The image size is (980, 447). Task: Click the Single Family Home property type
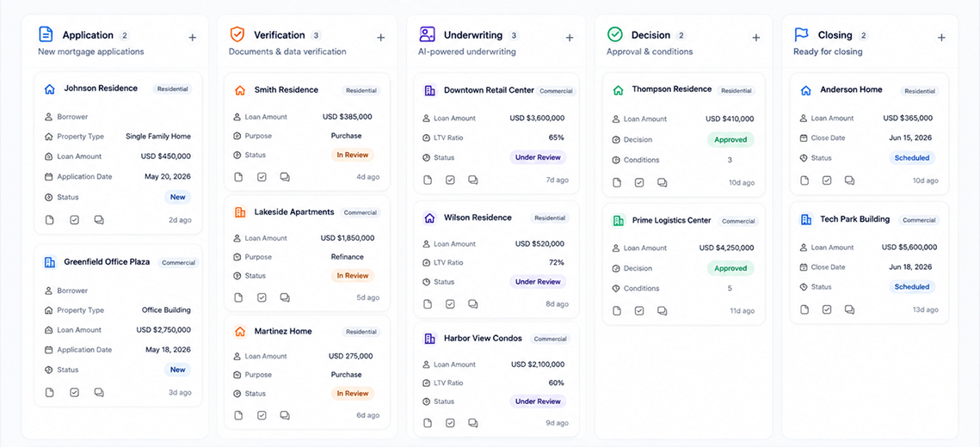(158, 136)
